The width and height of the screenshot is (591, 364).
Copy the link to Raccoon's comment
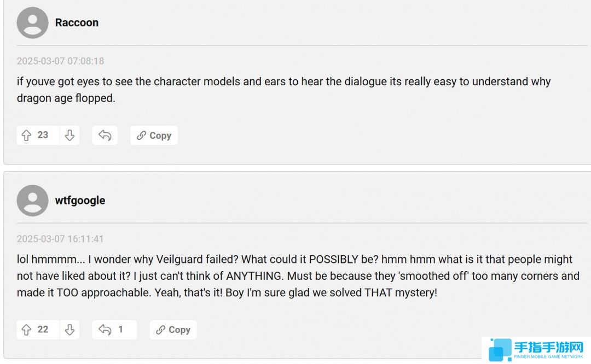point(154,136)
